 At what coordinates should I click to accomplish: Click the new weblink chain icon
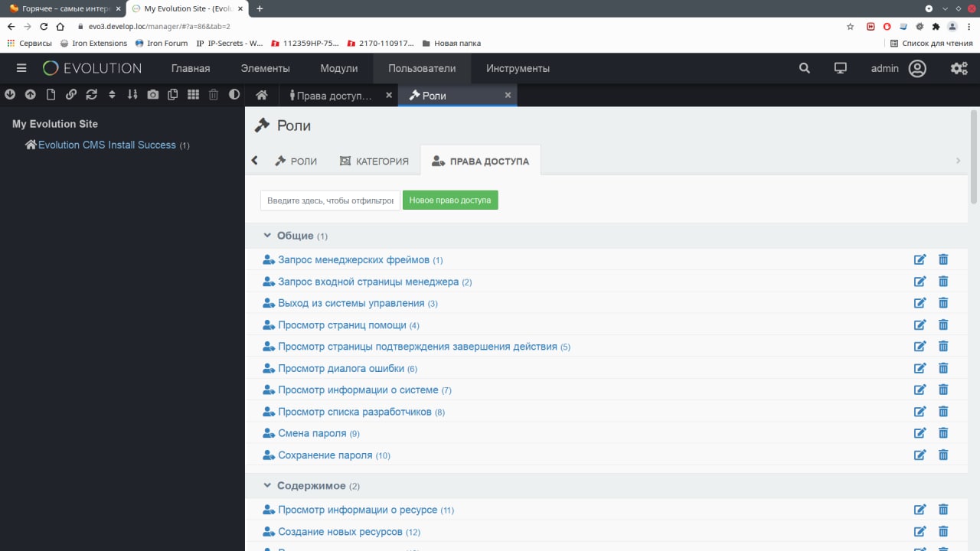[x=71, y=95]
